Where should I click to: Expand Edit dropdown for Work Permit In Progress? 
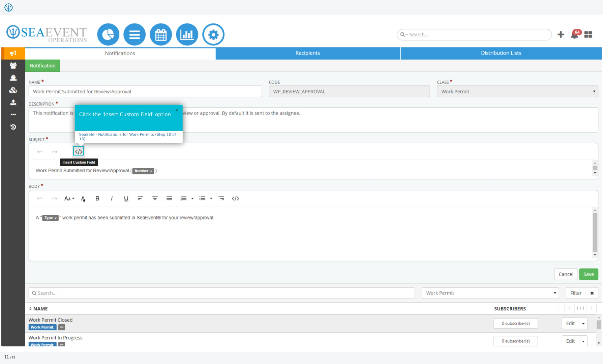pyautogui.click(x=583, y=341)
